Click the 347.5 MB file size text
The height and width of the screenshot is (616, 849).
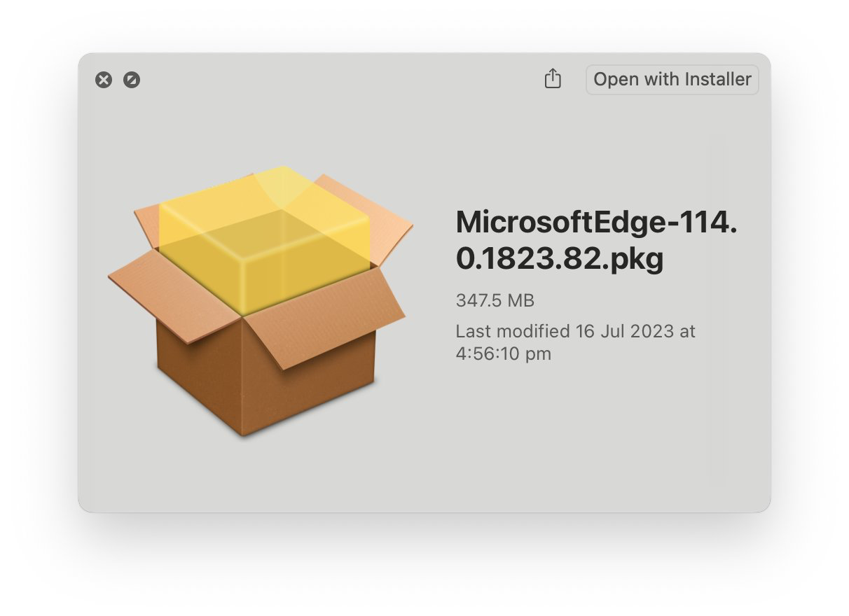point(495,301)
